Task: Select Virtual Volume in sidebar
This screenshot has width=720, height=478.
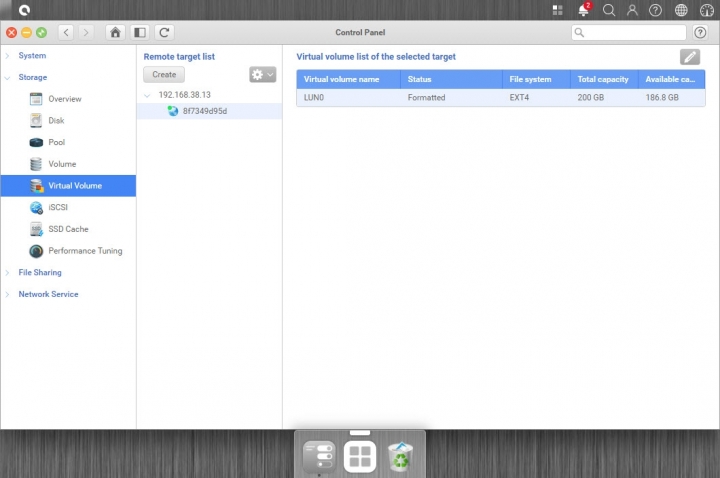Action: pyautogui.click(x=68, y=186)
